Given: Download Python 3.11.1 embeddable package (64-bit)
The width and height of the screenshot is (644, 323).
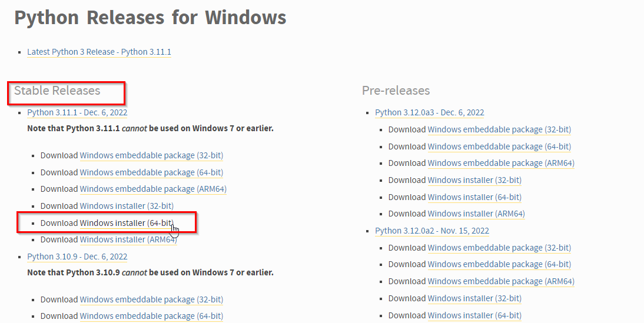Looking at the screenshot, I should pos(151,172).
